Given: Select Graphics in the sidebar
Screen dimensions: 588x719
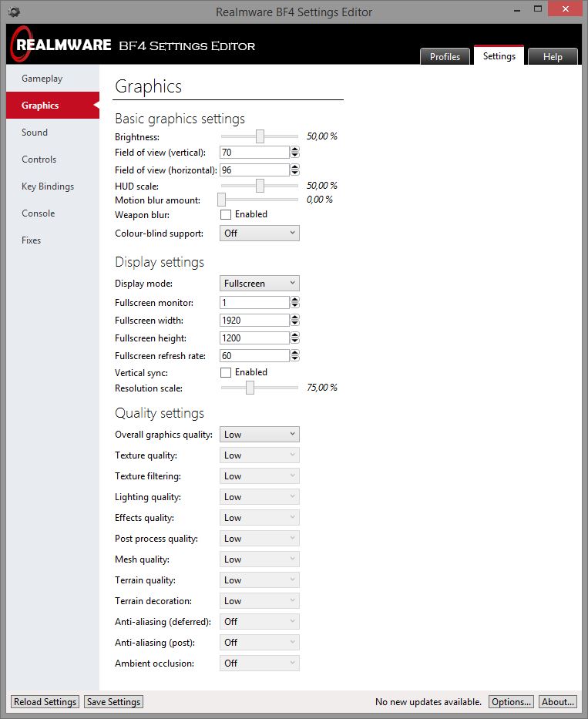Looking at the screenshot, I should (52, 106).
